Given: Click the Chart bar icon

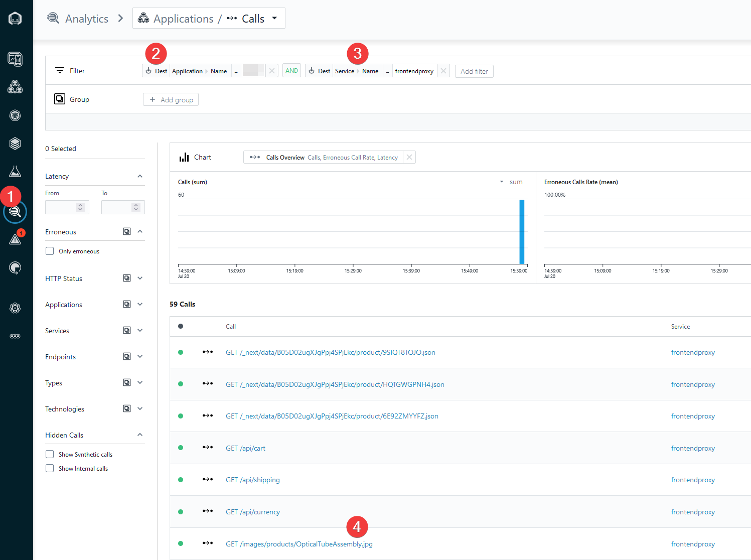Looking at the screenshot, I should click(x=184, y=157).
